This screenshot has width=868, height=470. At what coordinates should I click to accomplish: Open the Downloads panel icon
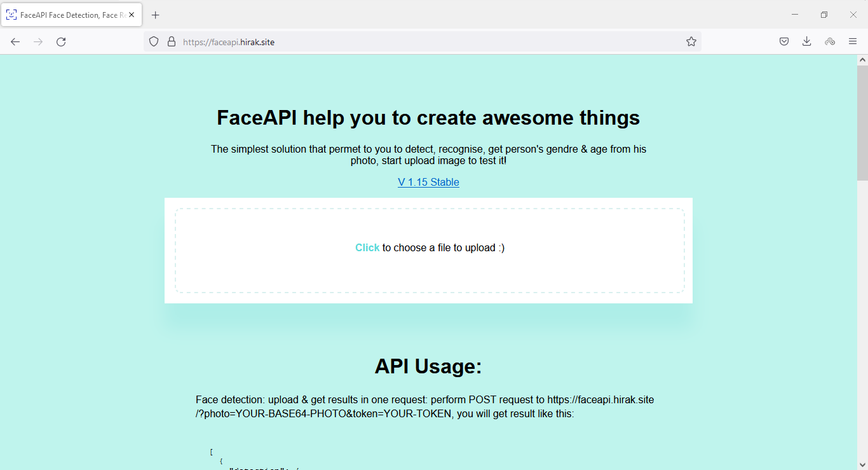point(807,42)
